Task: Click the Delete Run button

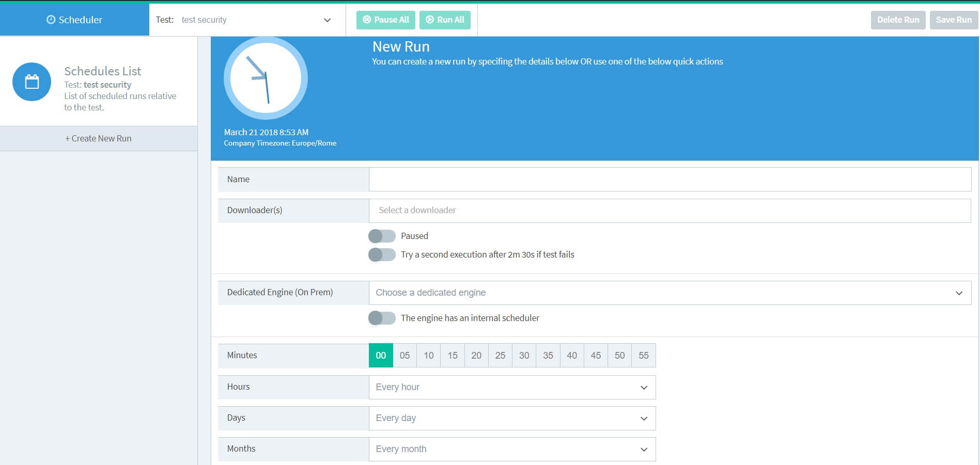Action: (x=898, y=20)
